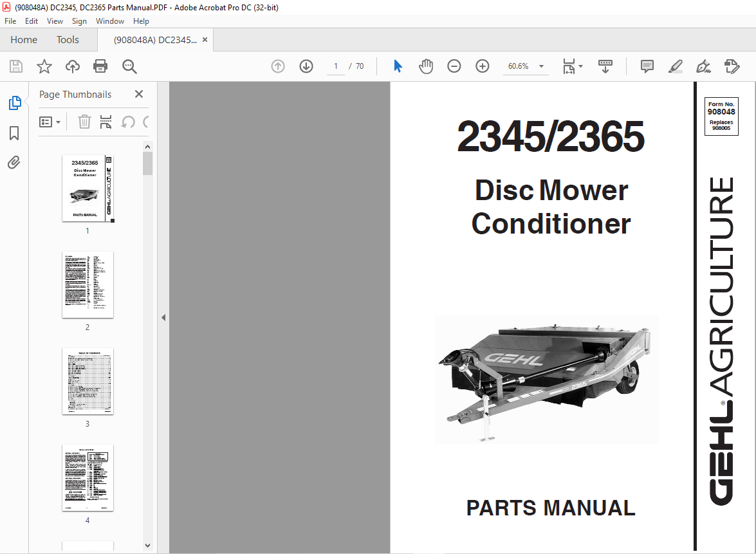This screenshot has width=756, height=554.
Task: Open the zoom level dropdown arrow
Action: (542, 66)
